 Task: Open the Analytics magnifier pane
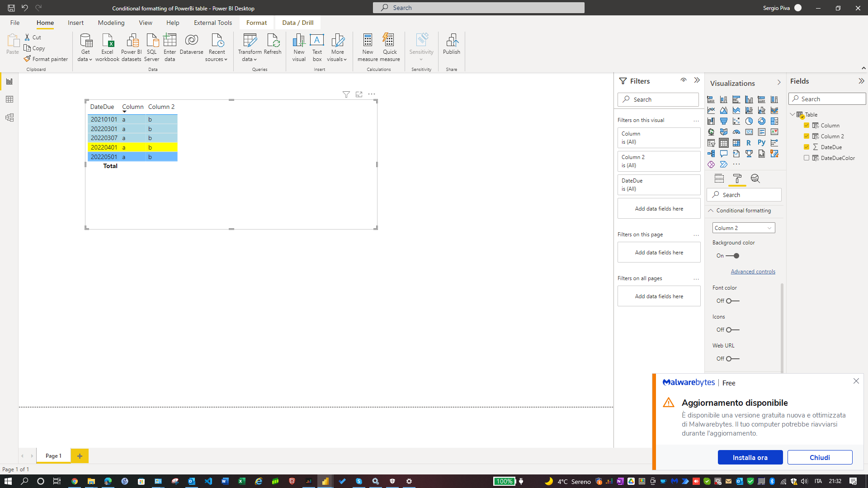(755, 178)
